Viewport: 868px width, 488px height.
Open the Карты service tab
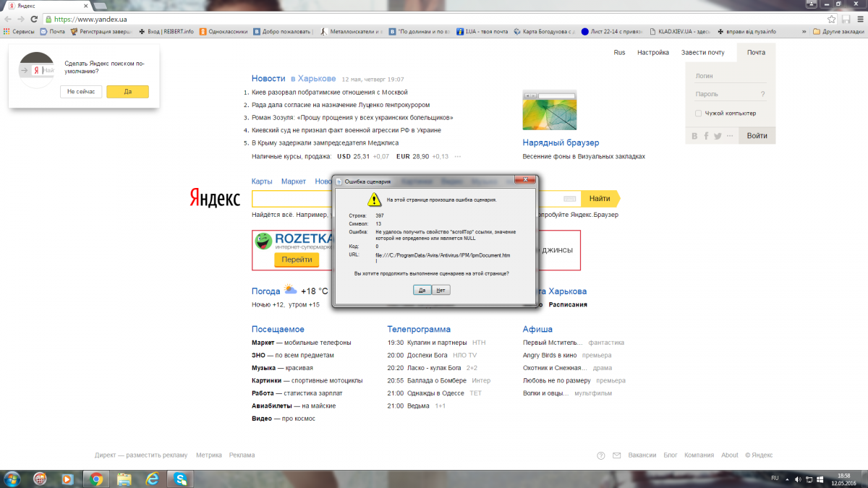[x=262, y=181]
